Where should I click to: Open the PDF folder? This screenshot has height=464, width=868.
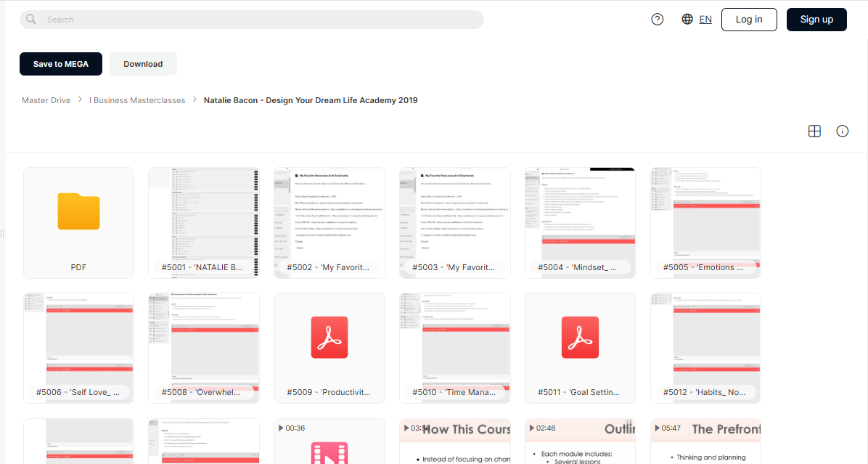pos(78,223)
